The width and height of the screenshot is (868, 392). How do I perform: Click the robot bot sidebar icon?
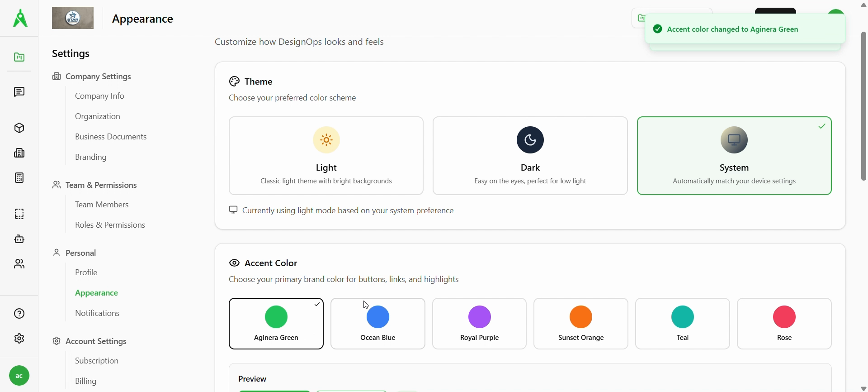[19, 239]
